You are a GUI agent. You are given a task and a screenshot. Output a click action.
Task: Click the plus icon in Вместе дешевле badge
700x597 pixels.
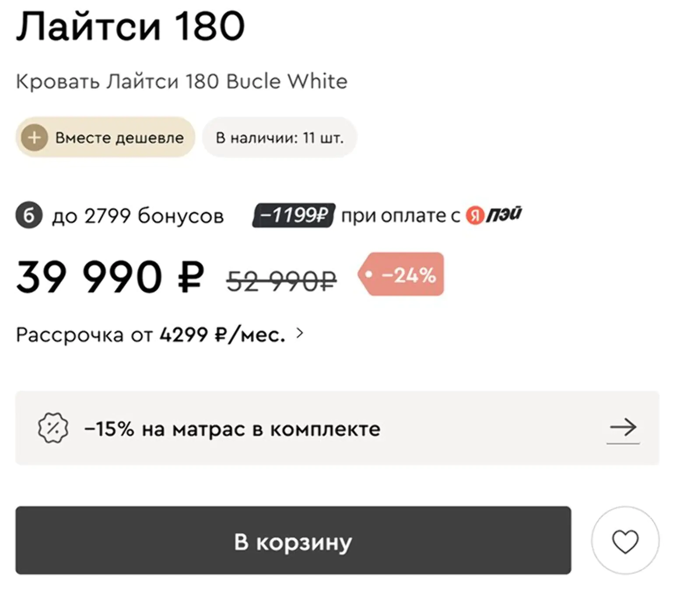[x=35, y=137]
